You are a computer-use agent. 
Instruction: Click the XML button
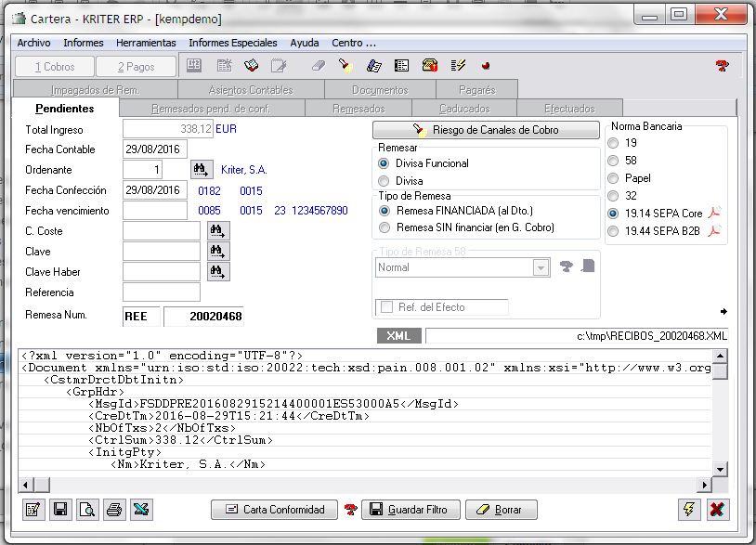point(398,335)
